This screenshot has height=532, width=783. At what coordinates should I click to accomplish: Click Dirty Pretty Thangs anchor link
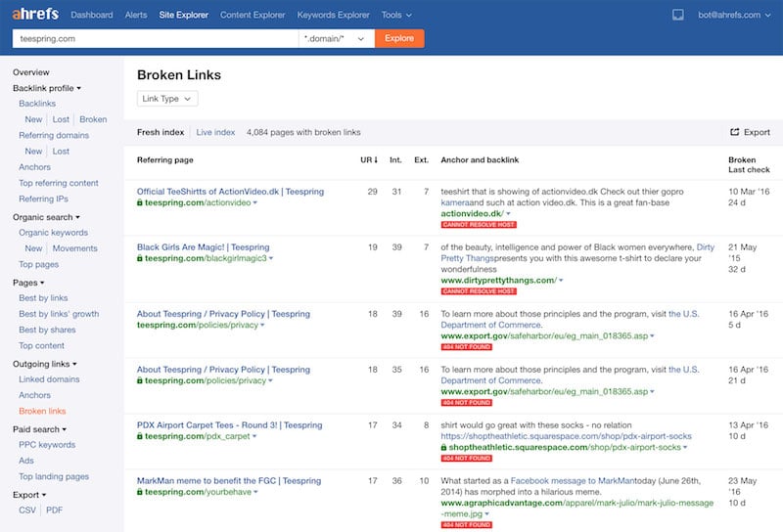click(x=577, y=252)
